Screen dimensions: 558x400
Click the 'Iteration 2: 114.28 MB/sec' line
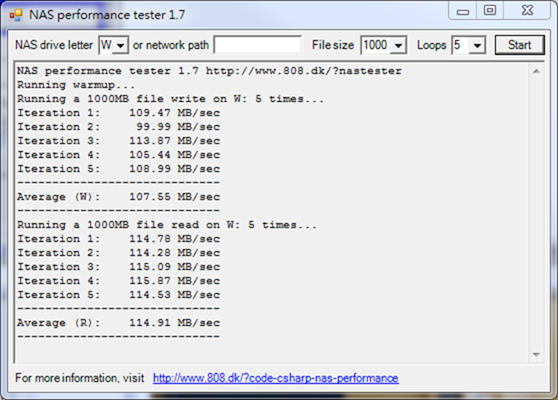(x=119, y=253)
